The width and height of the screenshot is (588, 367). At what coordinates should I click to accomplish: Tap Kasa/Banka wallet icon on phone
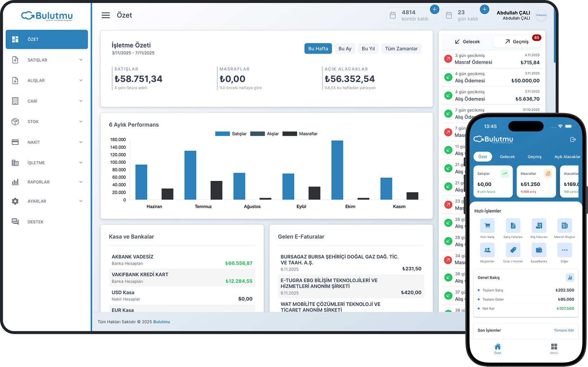pos(539,250)
